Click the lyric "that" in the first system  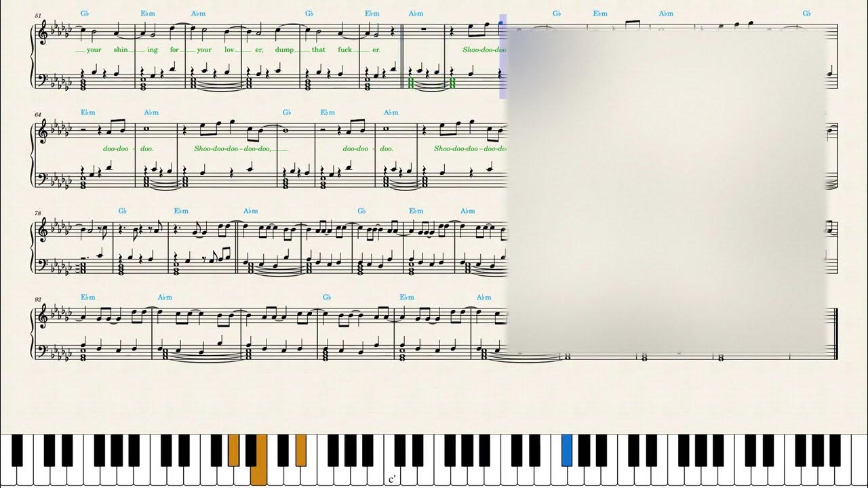319,49
